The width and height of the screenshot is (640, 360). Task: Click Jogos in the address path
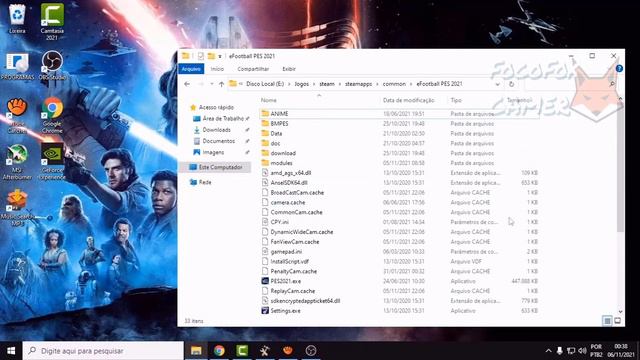coord(302,84)
